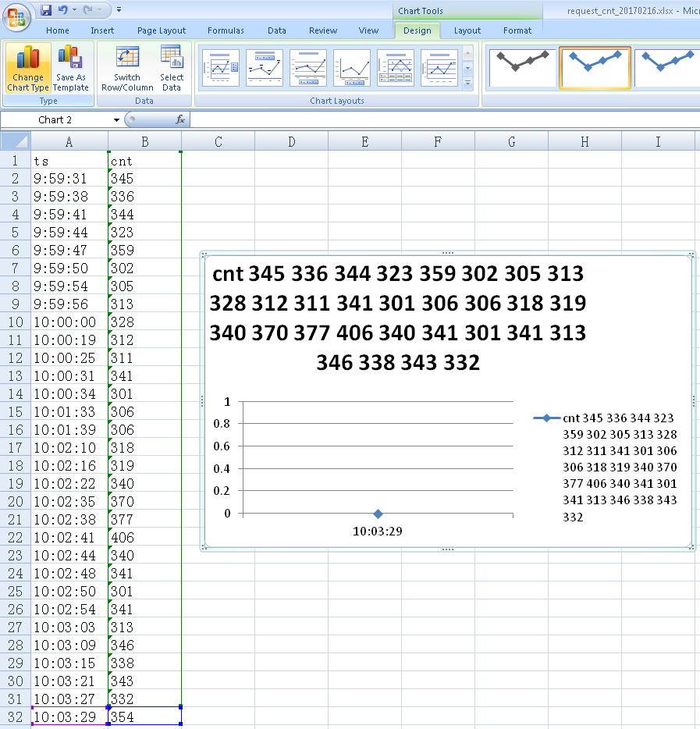Click cell with timestamp 9:59:31
This screenshot has width=700, height=729.
tap(69, 179)
